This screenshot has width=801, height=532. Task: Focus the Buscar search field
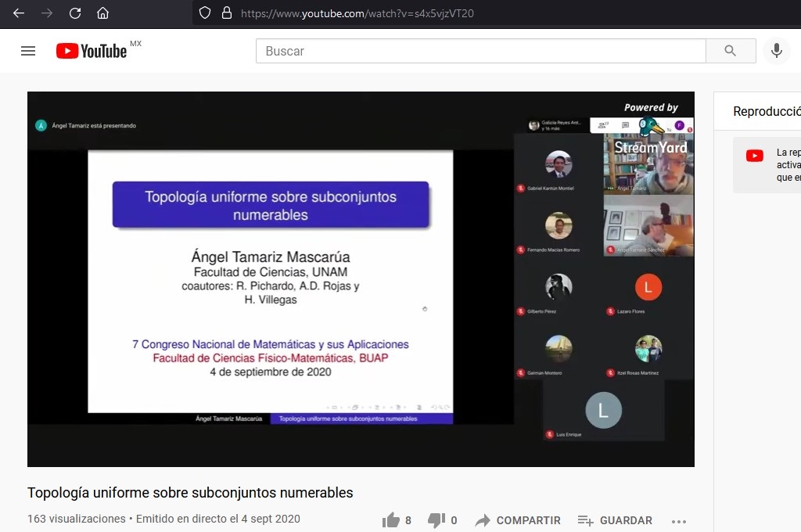(x=481, y=51)
